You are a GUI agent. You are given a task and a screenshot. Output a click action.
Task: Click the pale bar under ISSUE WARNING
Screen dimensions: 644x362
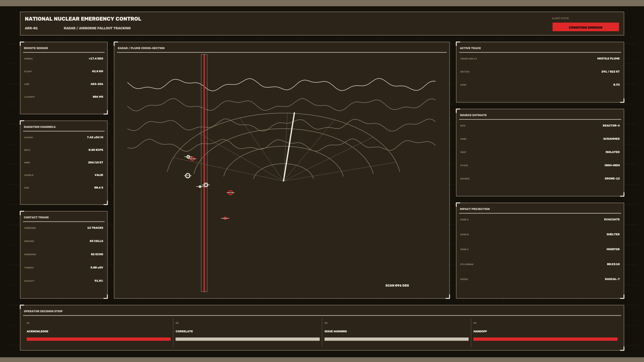pyautogui.click(x=396, y=339)
